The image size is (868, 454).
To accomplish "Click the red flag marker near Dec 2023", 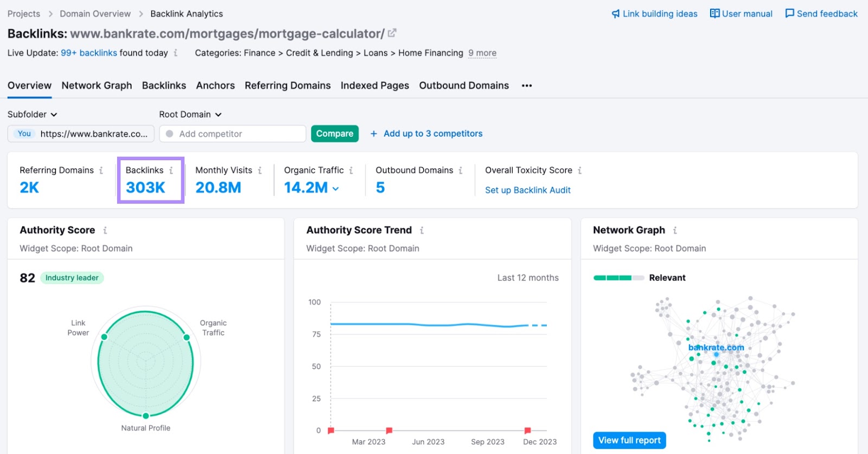I will [x=527, y=431].
